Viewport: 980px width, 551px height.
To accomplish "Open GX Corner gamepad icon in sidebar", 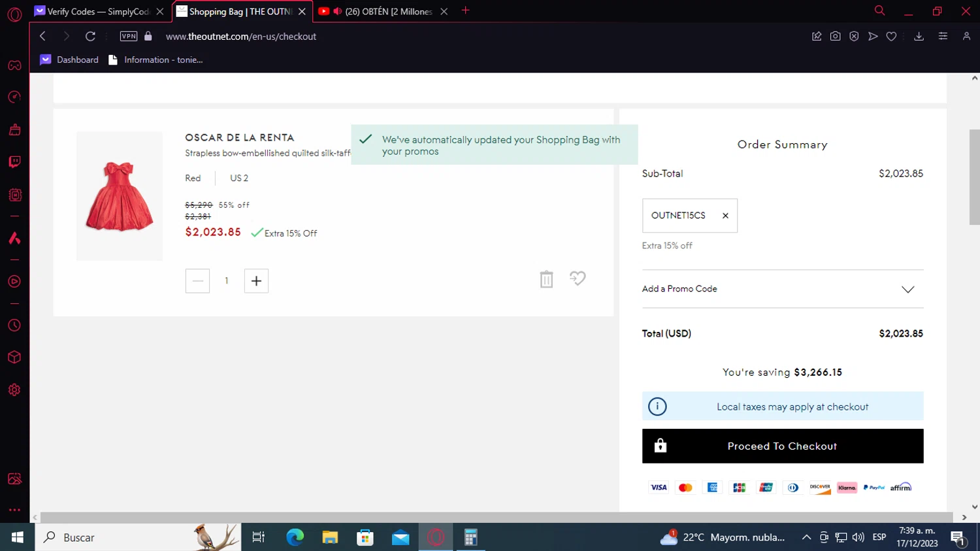I will click(x=14, y=65).
